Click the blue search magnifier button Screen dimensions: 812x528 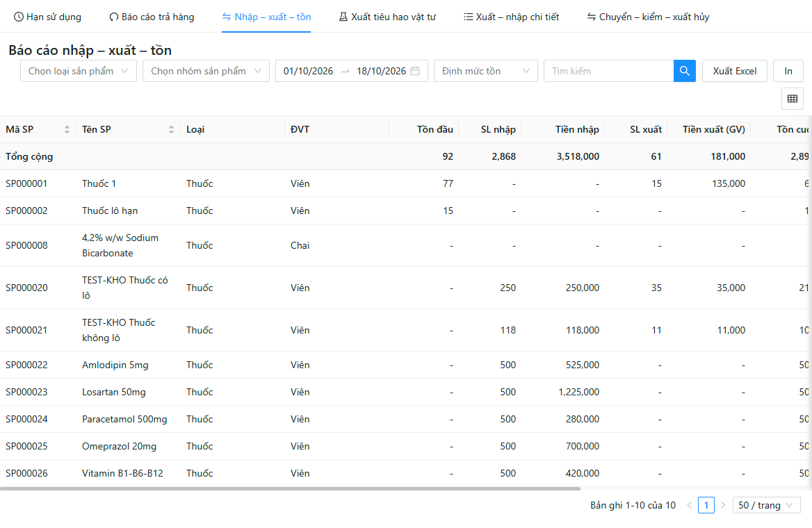pyautogui.click(x=684, y=71)
